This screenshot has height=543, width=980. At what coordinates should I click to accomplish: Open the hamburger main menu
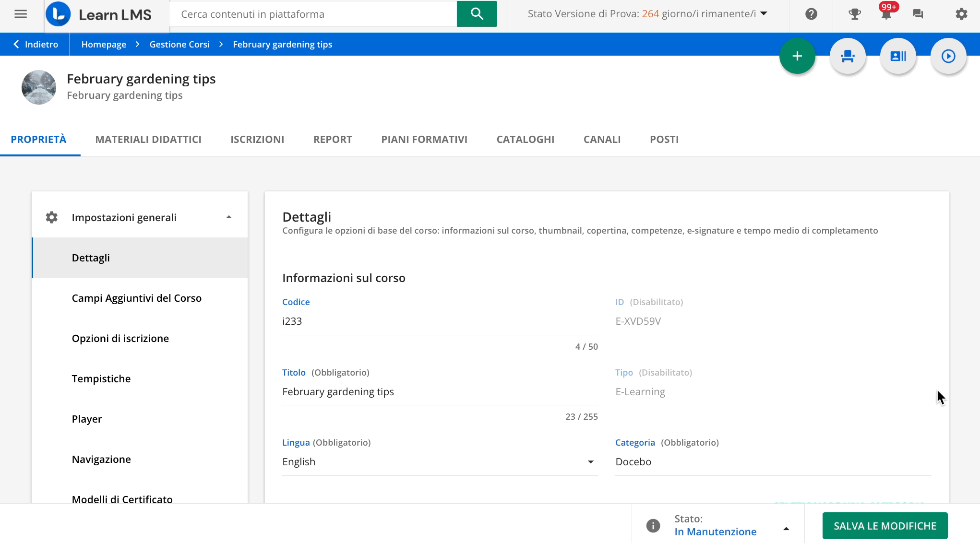[x=21, y=14]
